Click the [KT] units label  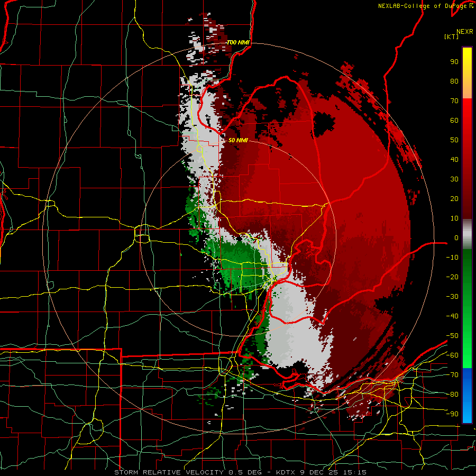tap(451, 36)
